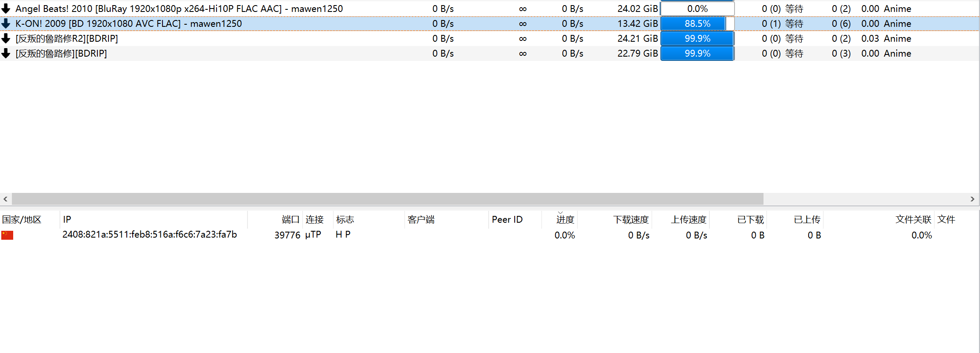
Task: Click the download arrow icon for K-ON! 2009 torrent
Action: click(6, 23)
